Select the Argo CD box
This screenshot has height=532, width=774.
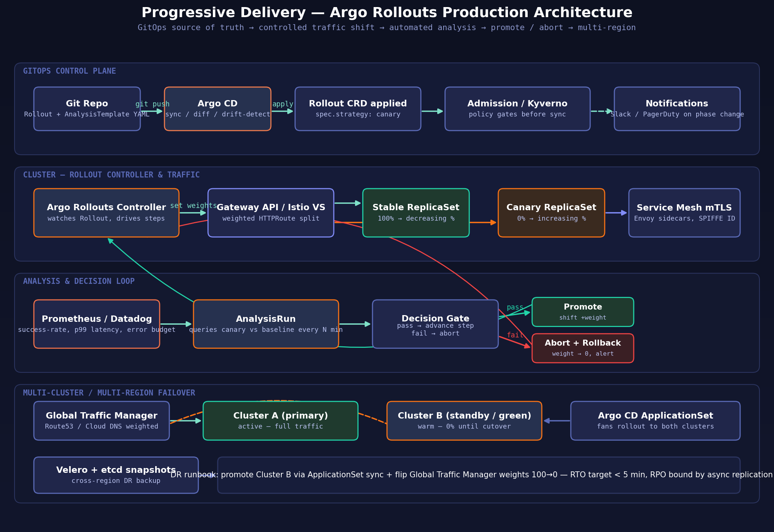(218, 109)
